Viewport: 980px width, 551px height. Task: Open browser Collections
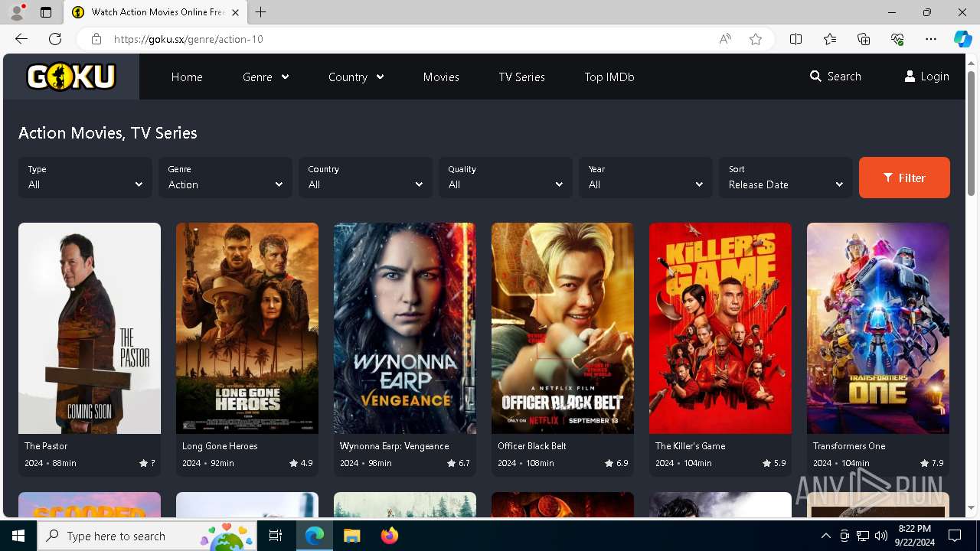864,39
